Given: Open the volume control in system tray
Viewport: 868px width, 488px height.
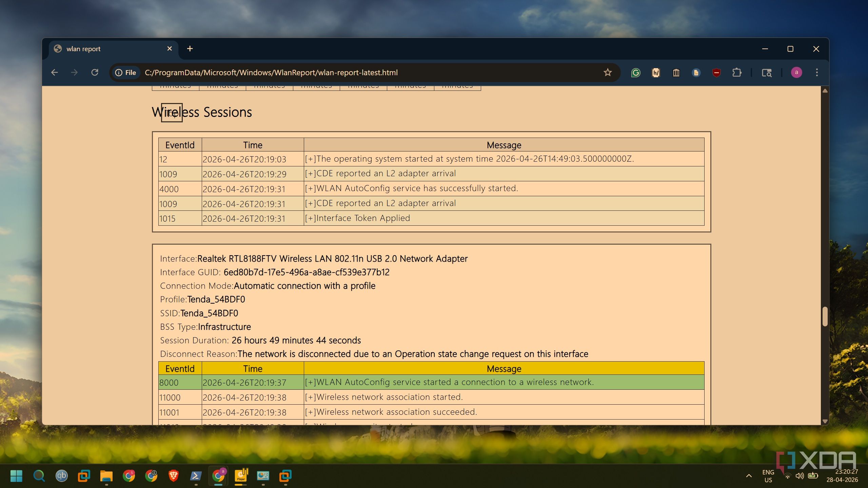Looking at the screenshot, I should pyautogui.click(x=800, y=476).
